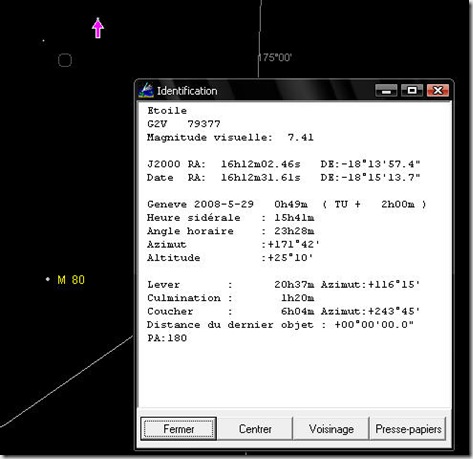Screen dimensions: 473x459
Task: Select the M 80 label on the sky chart
Action: [x=71, y=280]
